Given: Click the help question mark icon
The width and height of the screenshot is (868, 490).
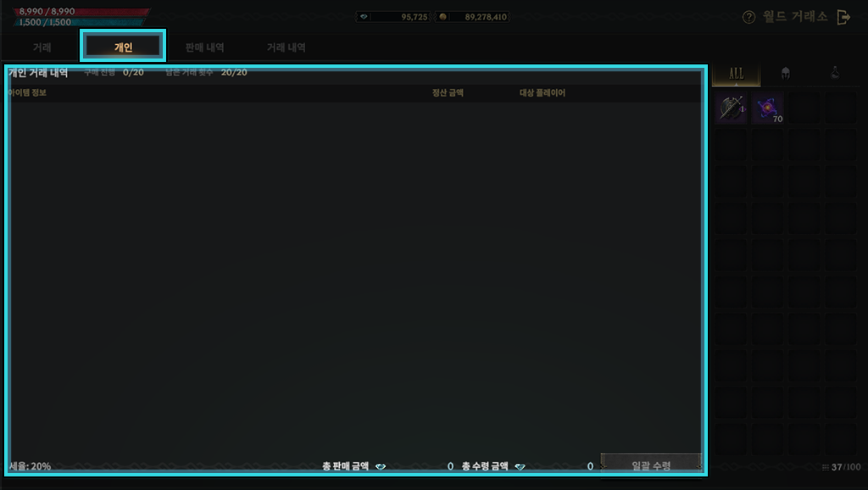Looking at the screenshot, I should (748, 18).
